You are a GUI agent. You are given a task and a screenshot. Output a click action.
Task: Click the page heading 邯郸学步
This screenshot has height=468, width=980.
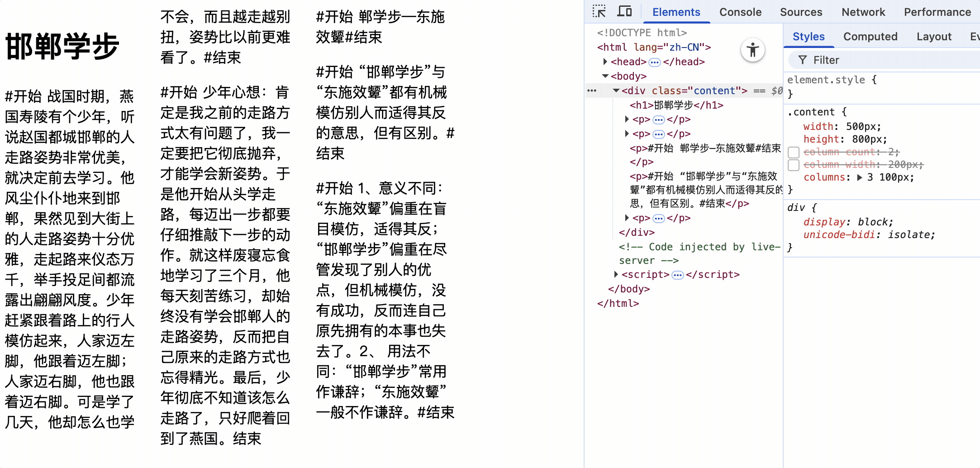coord(62,46)
